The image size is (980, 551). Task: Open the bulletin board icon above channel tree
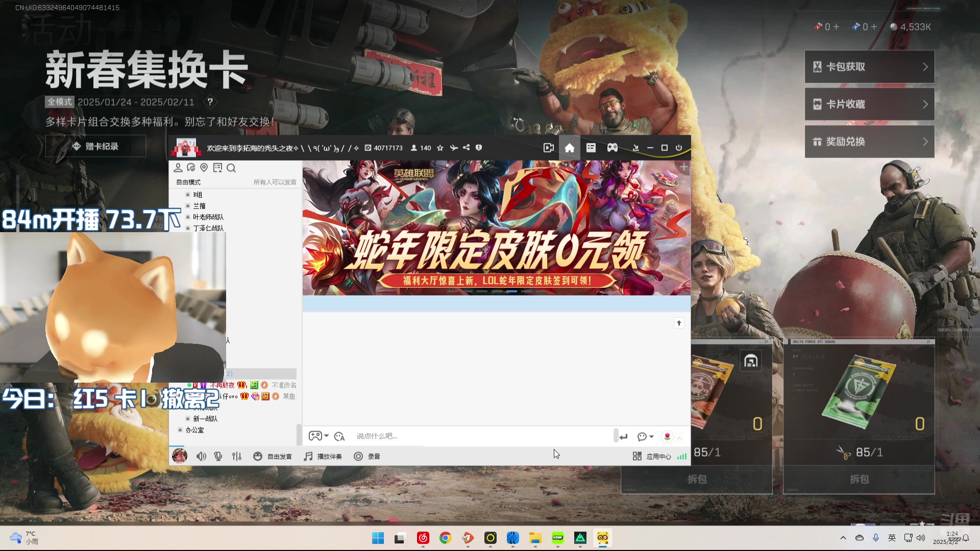217,168
